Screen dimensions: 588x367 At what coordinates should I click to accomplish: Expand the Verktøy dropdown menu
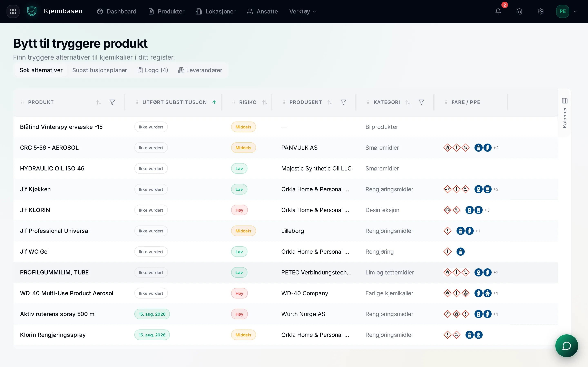303,11
